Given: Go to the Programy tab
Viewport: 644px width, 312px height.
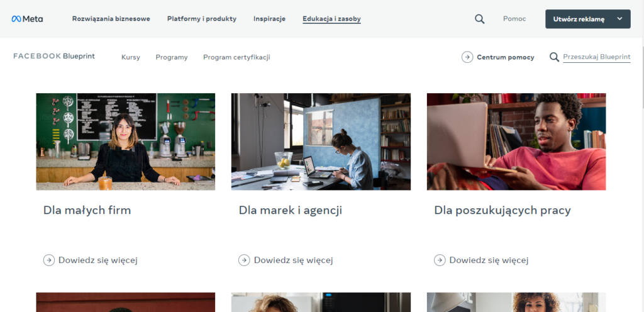Looking at the screenshot, I should 172,57.
